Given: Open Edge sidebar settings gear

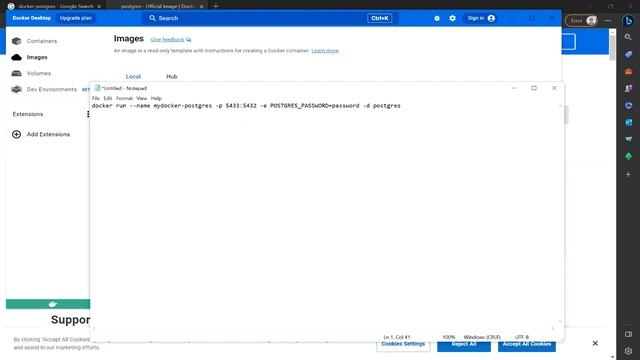Looking at the screenshot, I should click(x=629, y=351).
